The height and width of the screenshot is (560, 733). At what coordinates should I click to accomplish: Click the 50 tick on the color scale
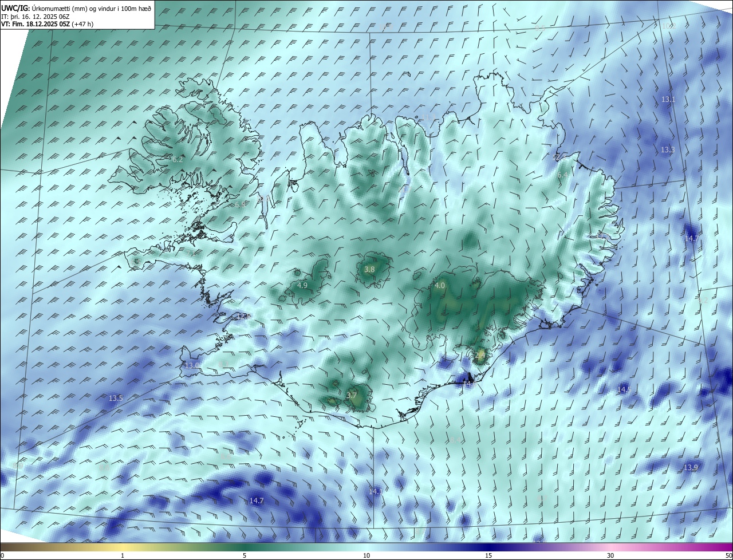(728, 555)
